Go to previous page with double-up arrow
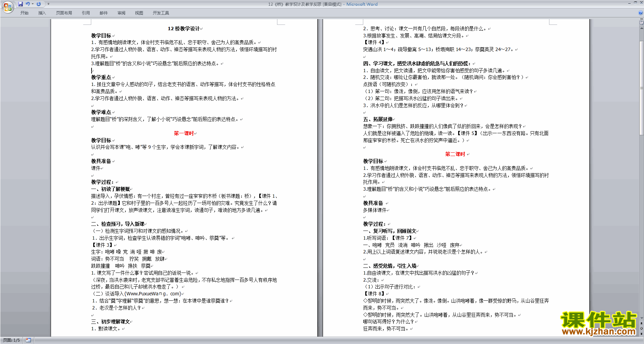Image resolution: width=644 pixels, height=344 pixels. (x=642, y=323)
